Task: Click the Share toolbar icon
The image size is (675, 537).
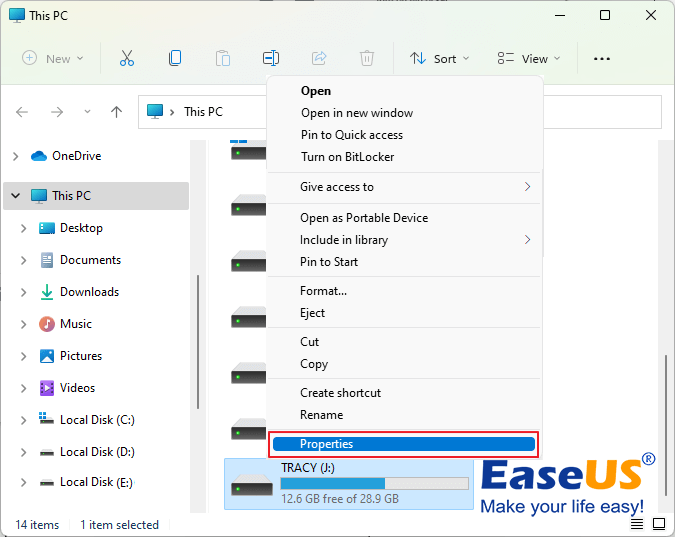Action: (319, 58)
